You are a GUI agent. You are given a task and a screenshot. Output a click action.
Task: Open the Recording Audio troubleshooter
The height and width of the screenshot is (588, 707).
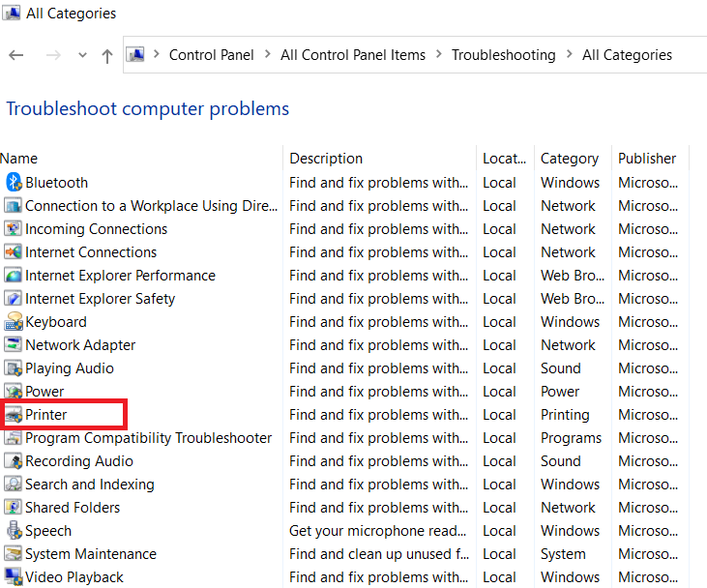pyautogui.click(x=79, y=461)
